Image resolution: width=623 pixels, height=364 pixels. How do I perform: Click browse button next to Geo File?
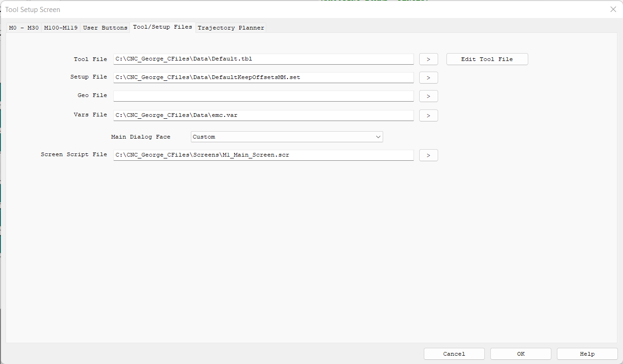click(428, 96)
